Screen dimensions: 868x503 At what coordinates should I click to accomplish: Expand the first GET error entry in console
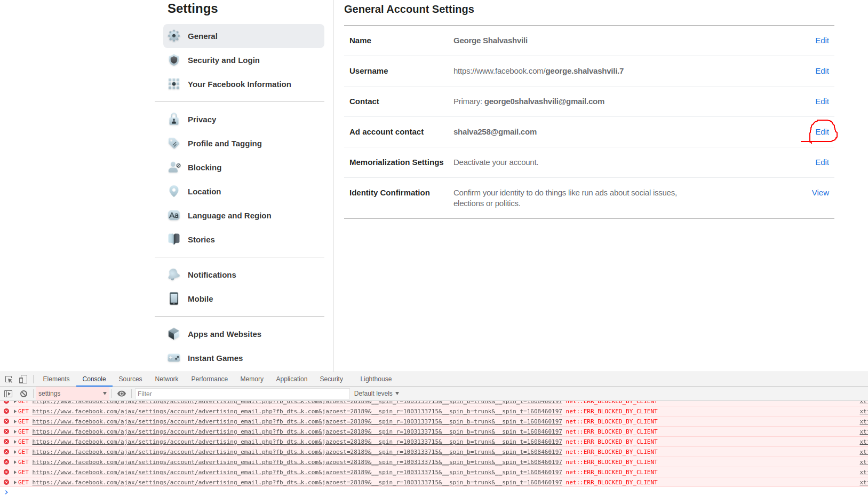click(14, 411)
